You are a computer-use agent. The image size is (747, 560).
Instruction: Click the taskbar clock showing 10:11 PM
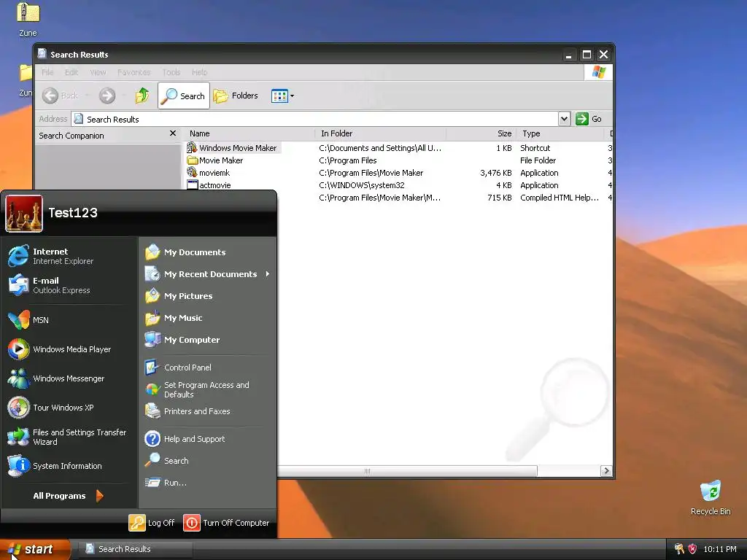[720, 549]
